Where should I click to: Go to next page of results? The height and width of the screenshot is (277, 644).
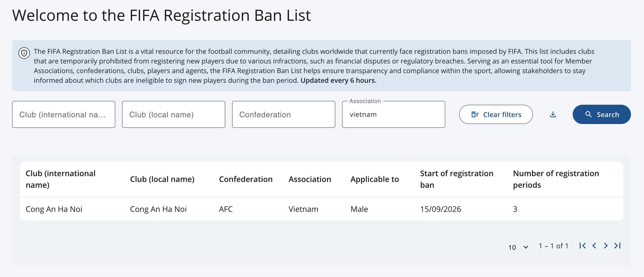point(606,246)
